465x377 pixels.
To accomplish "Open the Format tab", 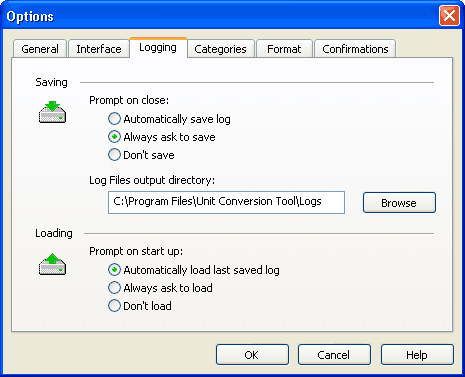I will click(284, 49).
